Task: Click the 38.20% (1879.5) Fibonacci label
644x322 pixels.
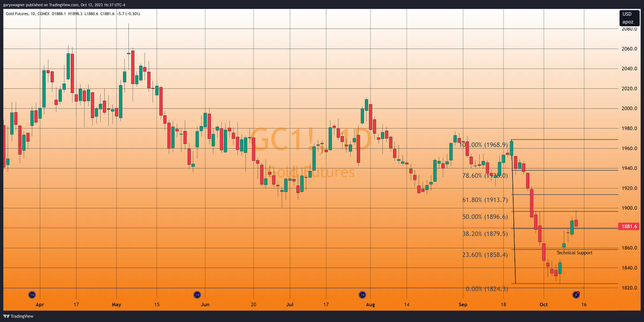Action: point(485,234)
